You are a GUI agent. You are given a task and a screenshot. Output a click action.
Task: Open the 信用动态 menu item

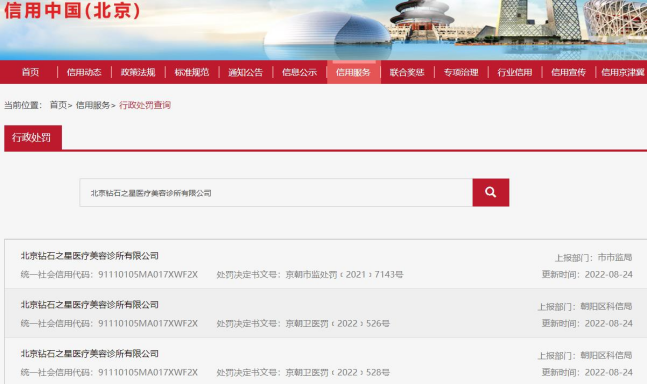(84, 72)
